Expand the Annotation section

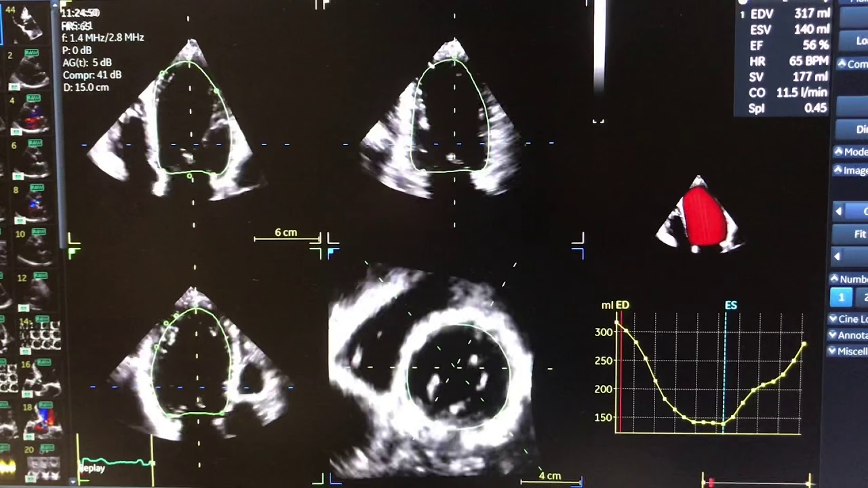click(x=848, y=335)
